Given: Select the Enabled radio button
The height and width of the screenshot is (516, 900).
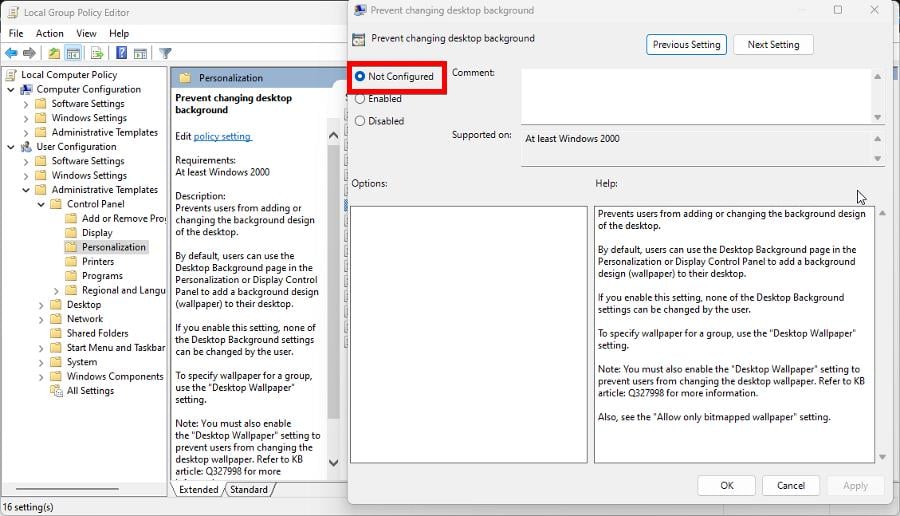Looking at the screenshot, I should click(360, 99).
